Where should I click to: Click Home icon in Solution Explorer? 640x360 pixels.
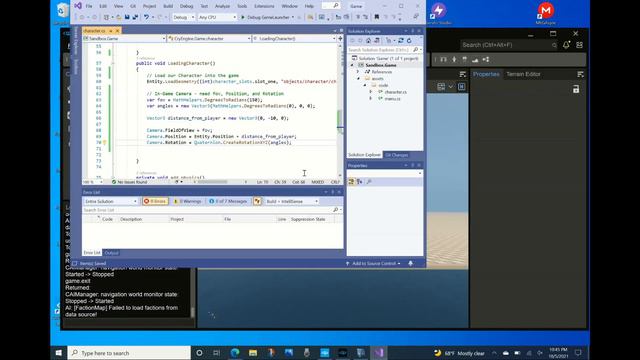click(368, 40)
